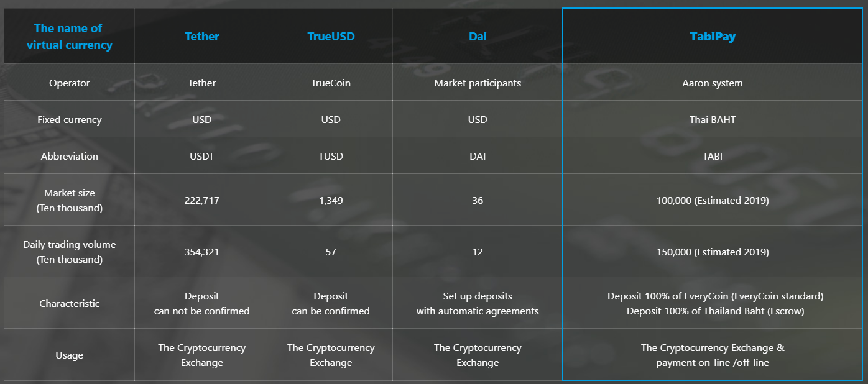Click the USDT abbreviation cell
The image size is (868, 384).
[202, 156]
